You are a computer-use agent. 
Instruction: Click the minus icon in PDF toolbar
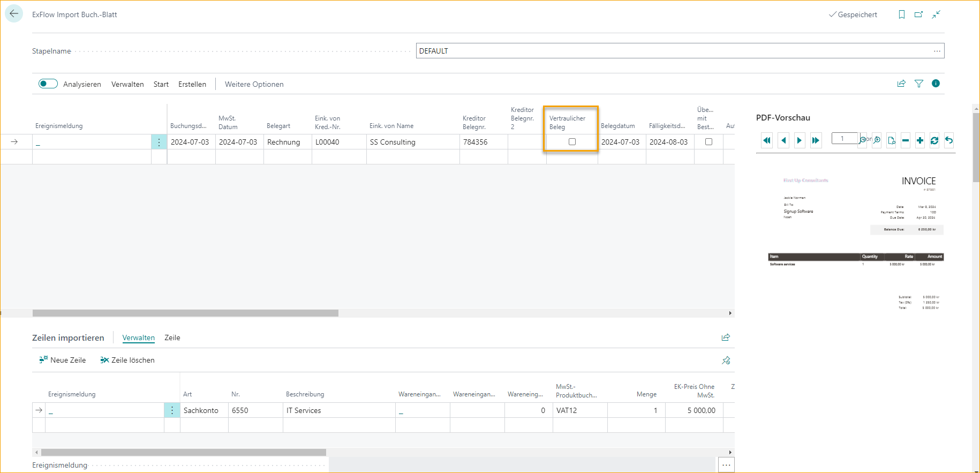(906, 140)
